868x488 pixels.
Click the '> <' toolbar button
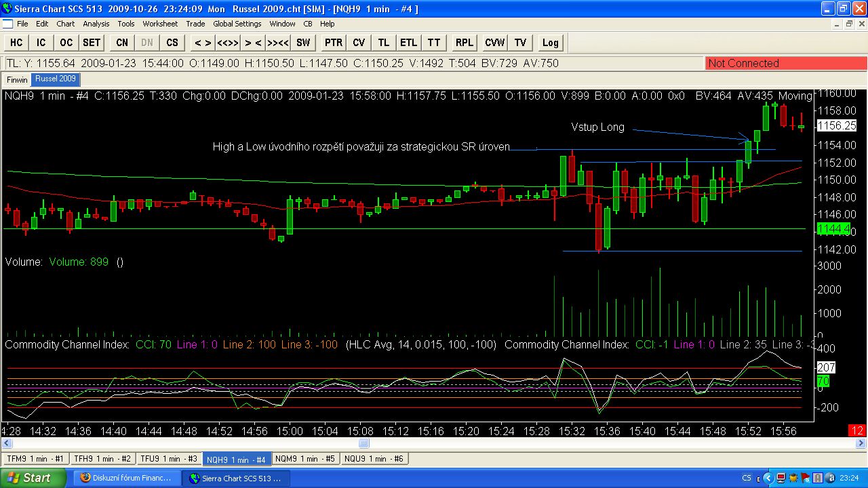coord(253,43)
